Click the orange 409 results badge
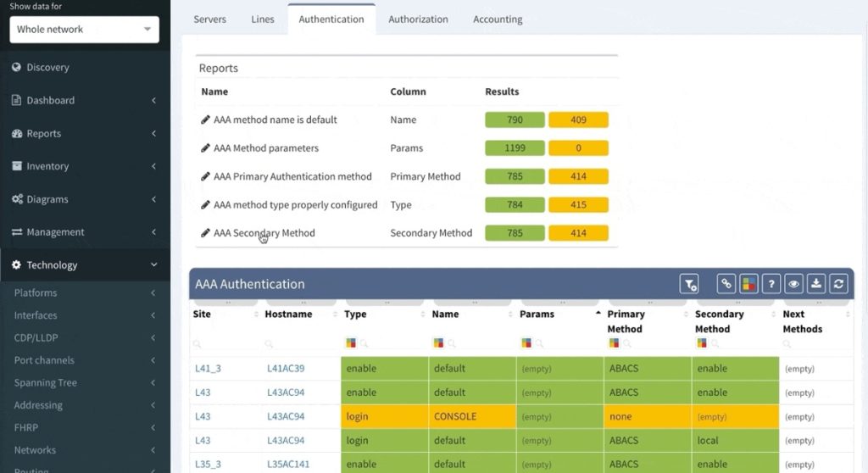Image resolution: width=868 pixels, height=473 pixels. [578, 120]
